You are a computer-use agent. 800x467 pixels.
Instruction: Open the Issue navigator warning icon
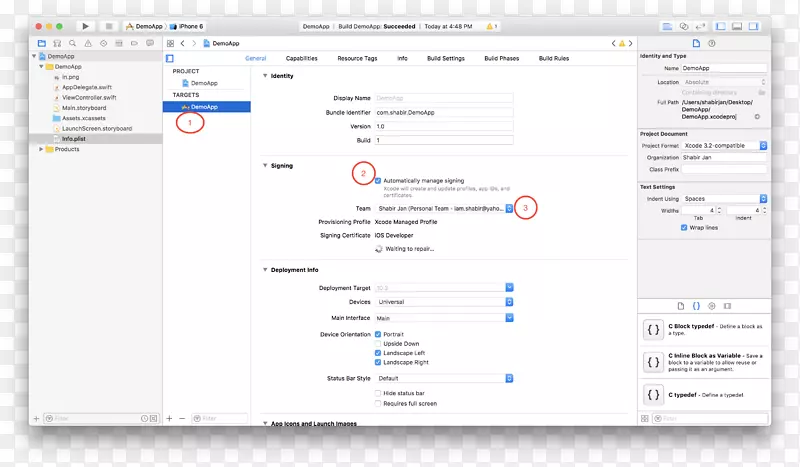coord(88,43)
